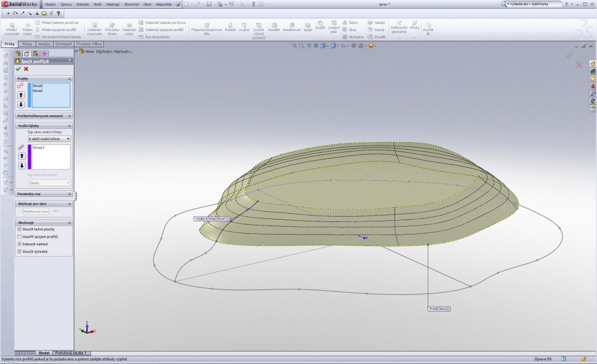The width and height of the screenshot is (597, 364).
Task: Click the Skořepina shell button
Action: pos(353,37)
